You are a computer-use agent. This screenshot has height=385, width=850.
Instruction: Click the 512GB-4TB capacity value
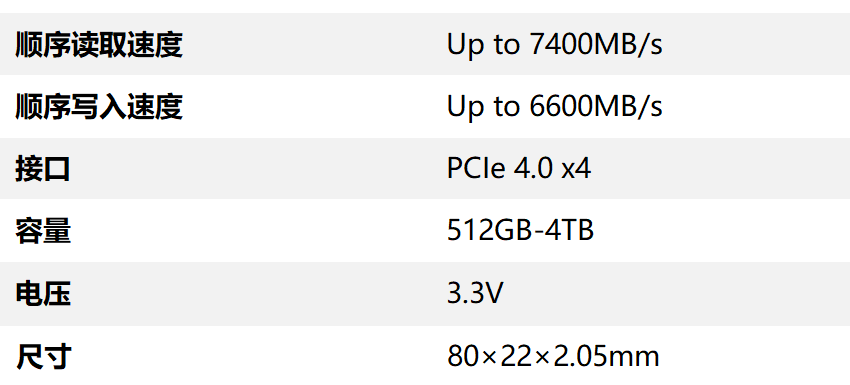[x=520, y=231]
